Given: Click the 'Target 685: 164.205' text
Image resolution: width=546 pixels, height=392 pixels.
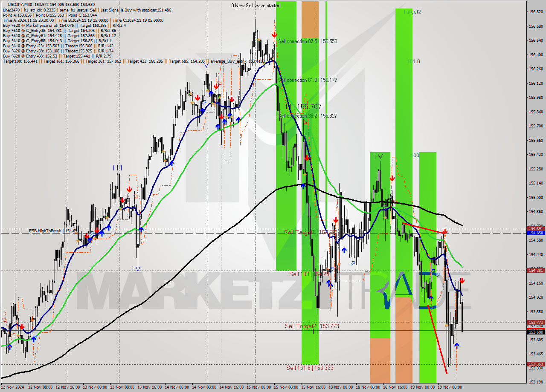Looking at the screenshot, I should [187, 61].
